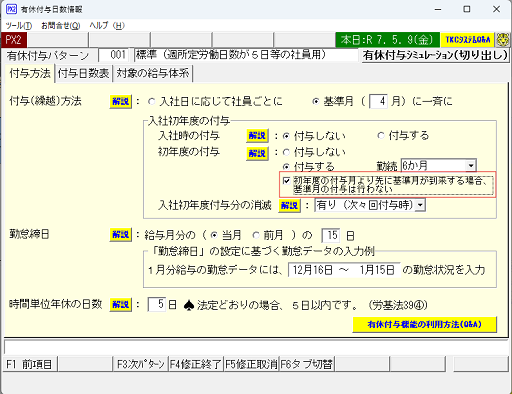Click the date range field 12月16日～1月15日
The image size is (512, 394).
tap(344, 270)
